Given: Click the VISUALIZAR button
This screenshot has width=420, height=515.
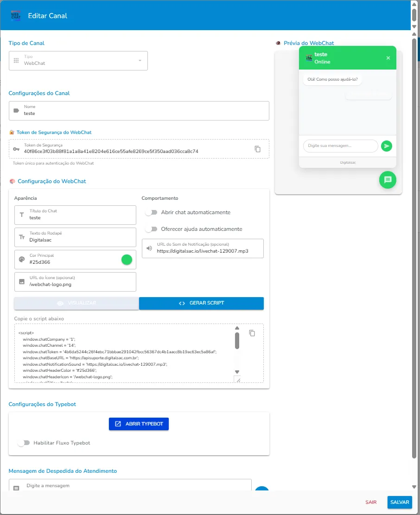Looking at the screenshot, I should [x=76, y=303].
